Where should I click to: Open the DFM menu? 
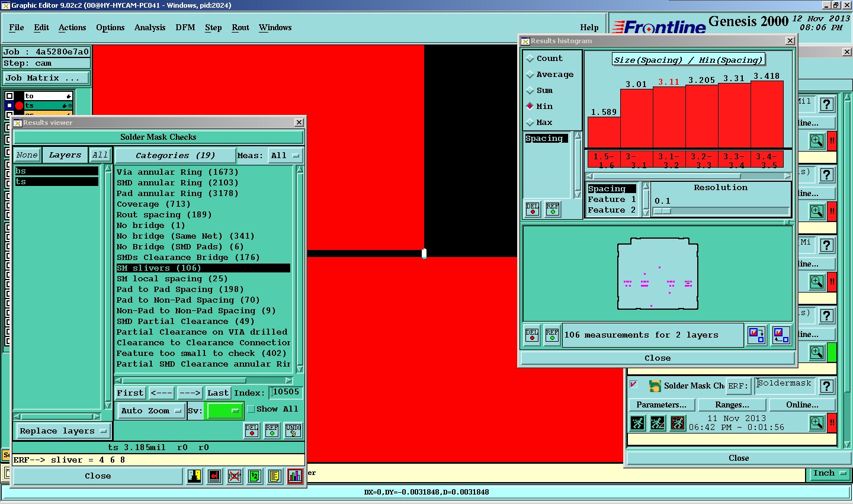pos(185,28)
